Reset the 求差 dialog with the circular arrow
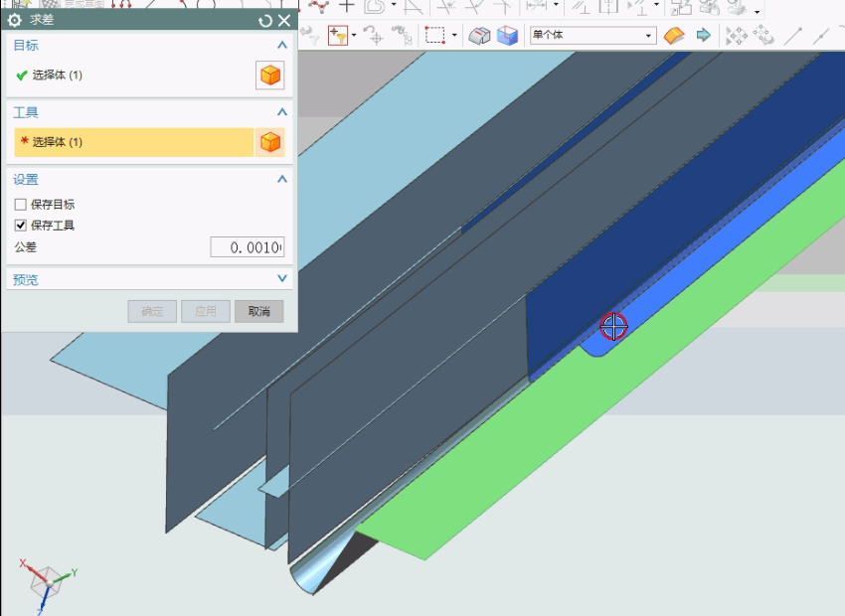Screen dimensions: 845x616 [265, 21]
